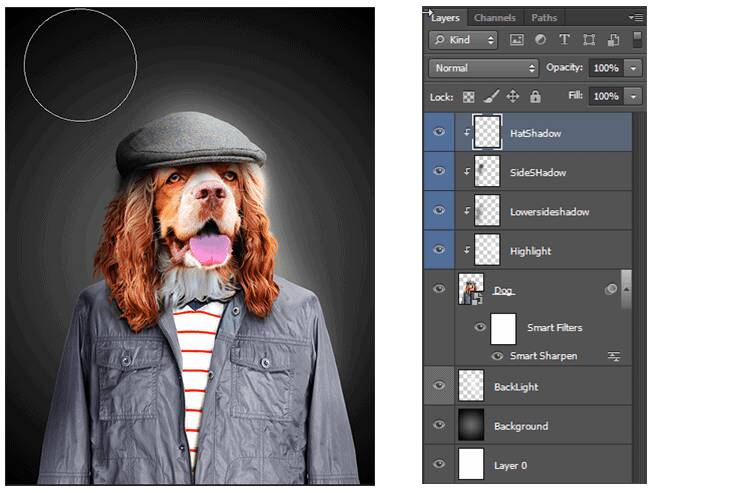Open the Normal blend mode dropdown
Screen dimensions: 740x493
coord(484,68)
